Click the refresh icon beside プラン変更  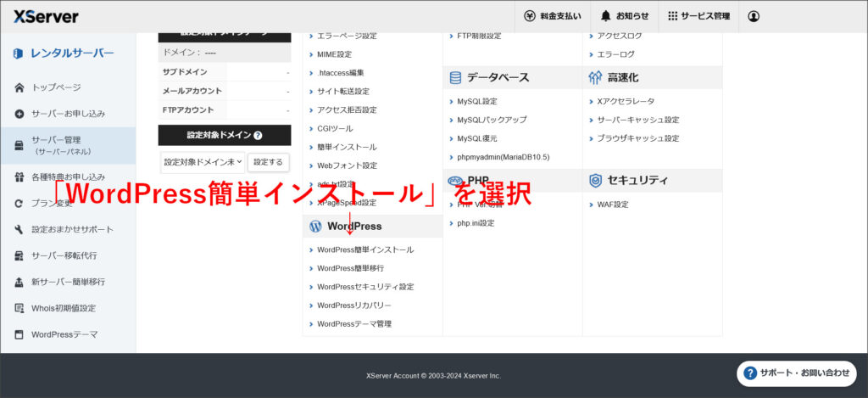[x=19, y=203]
